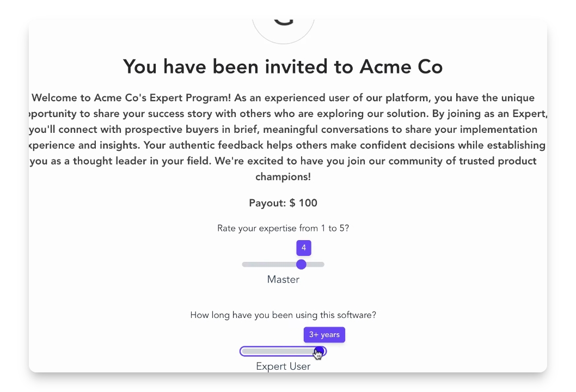Click the "You have been invited" heading
Screen dimensions: 576x392
(x=283, y=66)
